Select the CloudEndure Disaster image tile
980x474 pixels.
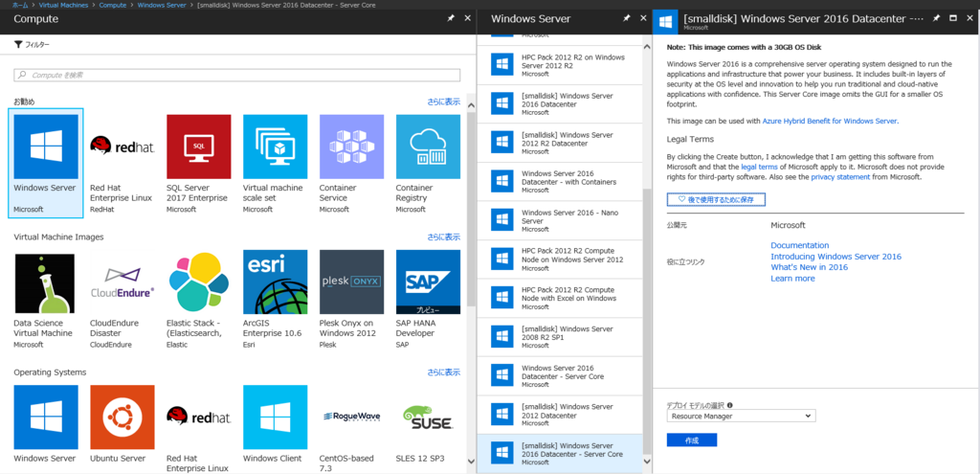tap(122, 299)
